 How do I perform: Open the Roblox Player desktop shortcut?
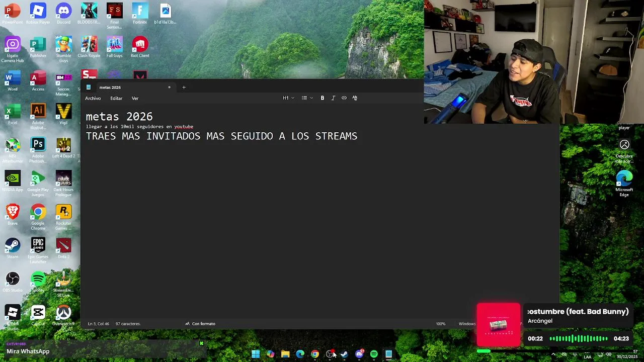(38, 14)
